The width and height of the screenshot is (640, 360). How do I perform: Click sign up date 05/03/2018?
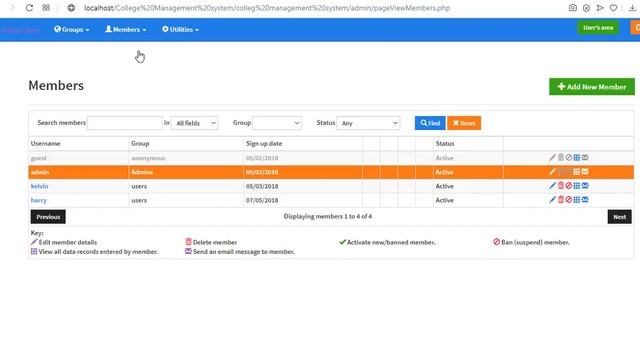coord(262,186)
